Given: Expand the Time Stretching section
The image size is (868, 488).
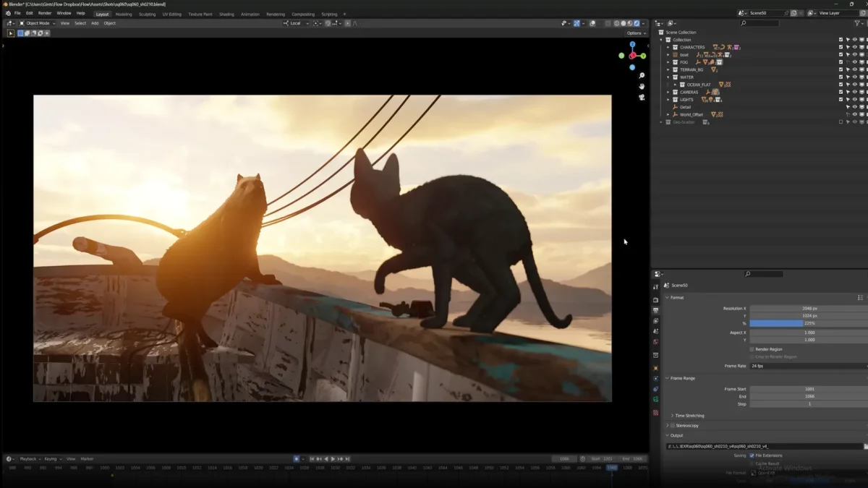Looking at the screenshot, I should click(x=689, y=416).
